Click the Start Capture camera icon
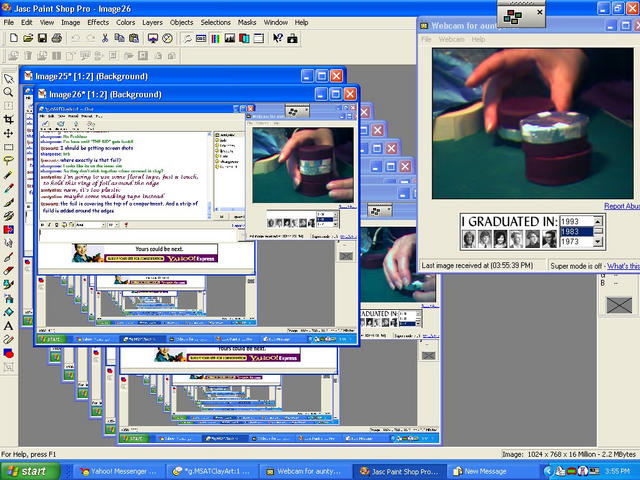Viewport: 640px width, 480px height. (x=292, y=38)
